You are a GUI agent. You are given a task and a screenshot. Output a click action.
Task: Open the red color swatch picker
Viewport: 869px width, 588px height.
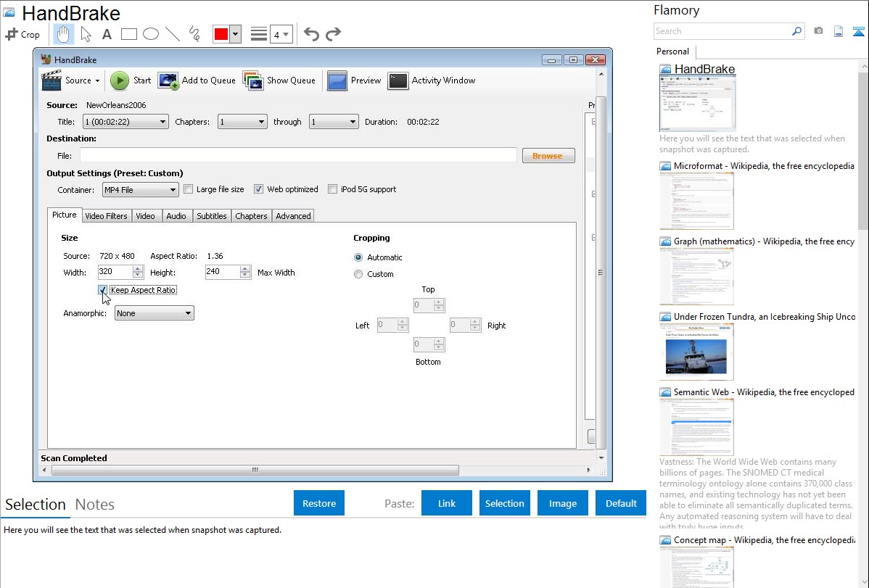pyautogui.click(x=226, y=34)
